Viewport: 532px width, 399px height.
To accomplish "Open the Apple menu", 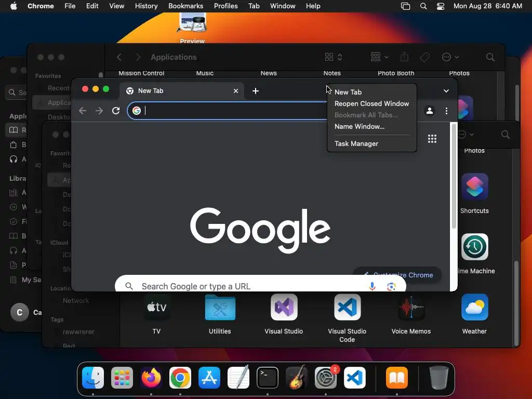I will tap(14, 6).
